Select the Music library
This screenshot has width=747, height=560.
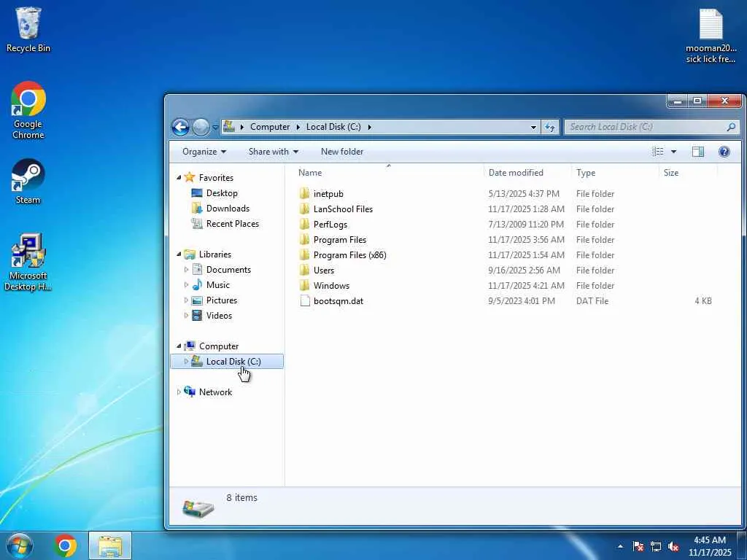tap(217, 285)
